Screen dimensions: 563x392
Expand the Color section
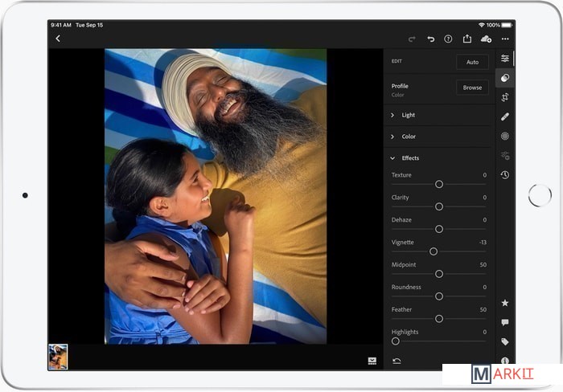(409, 137)
